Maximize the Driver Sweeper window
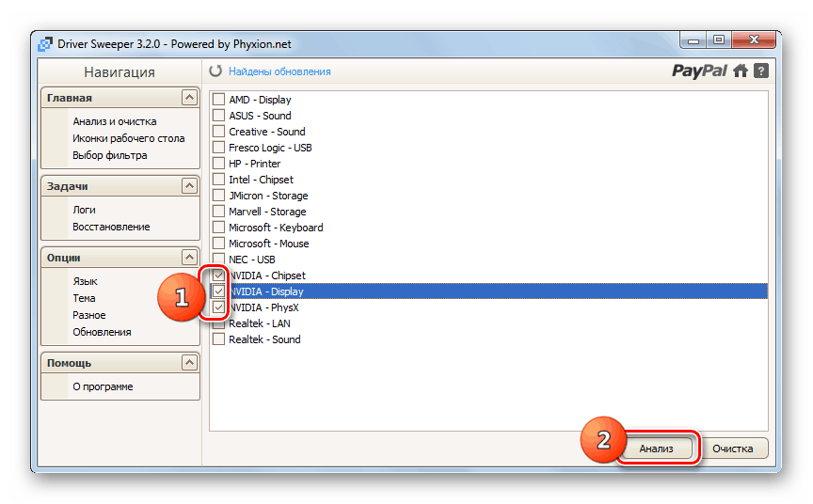This screenshot has width=813, height=504. click(x=719, y=39)
